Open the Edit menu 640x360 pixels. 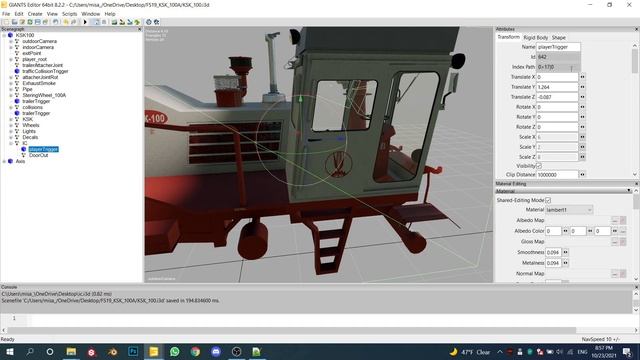19,14
